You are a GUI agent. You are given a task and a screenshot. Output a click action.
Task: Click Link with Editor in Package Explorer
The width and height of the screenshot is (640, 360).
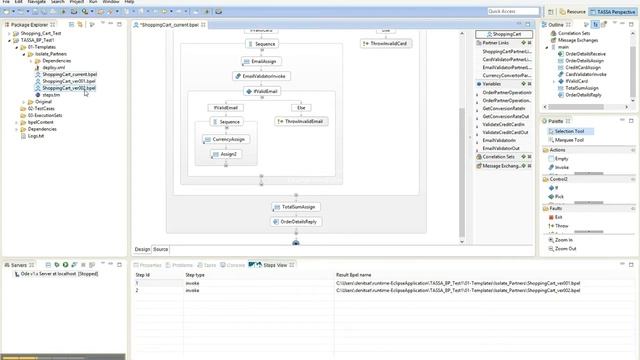(80, 25)
